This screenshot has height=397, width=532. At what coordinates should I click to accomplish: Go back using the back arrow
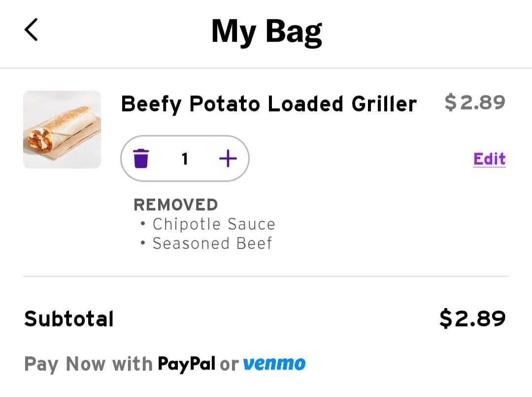[x=31, y=30]
